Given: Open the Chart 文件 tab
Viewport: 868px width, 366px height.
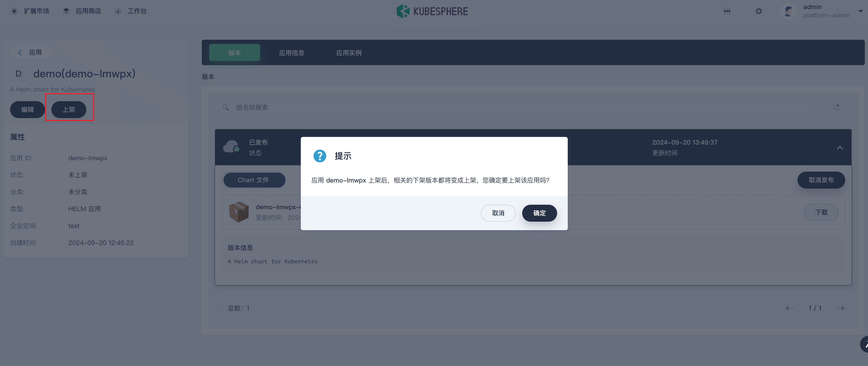Looking at the screenshot, I should (253, 180).
